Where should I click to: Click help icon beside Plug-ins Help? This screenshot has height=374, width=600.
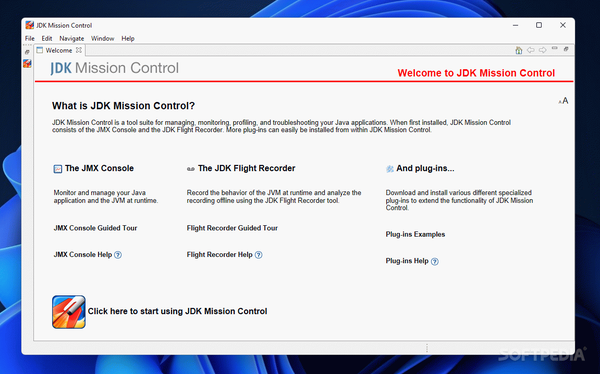(435, 261)
